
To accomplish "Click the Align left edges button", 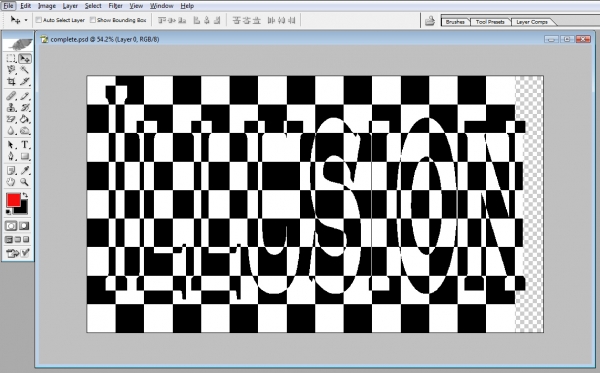I will tap(197, 20).
